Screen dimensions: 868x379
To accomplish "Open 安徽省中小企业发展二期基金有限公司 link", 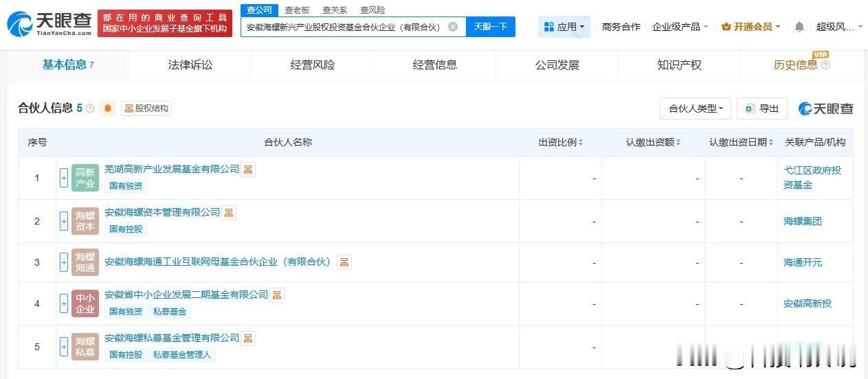I will point(186,295).
